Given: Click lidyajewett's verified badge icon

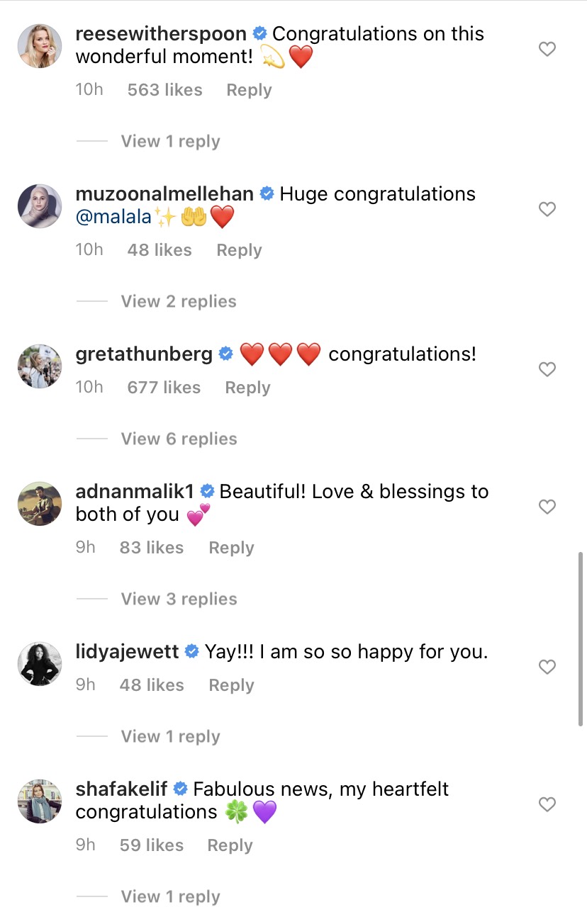Looking at the screenshot, I should tap(190, 650).
